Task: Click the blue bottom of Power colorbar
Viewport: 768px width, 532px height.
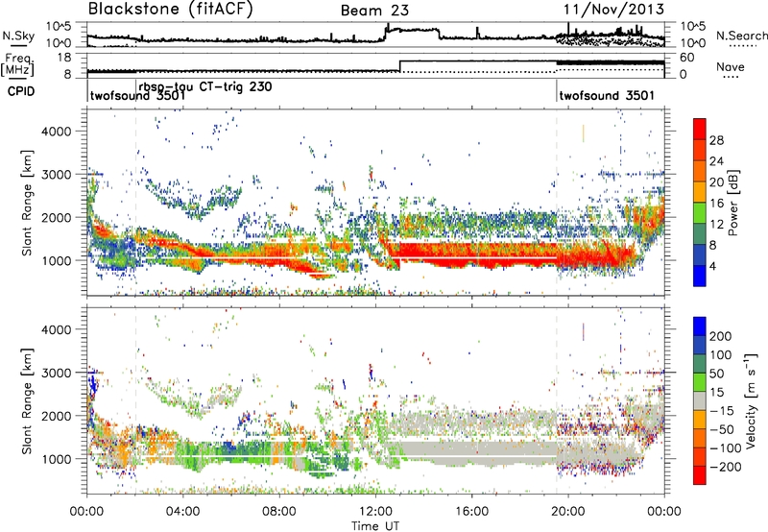Action: tap(700, 276)
